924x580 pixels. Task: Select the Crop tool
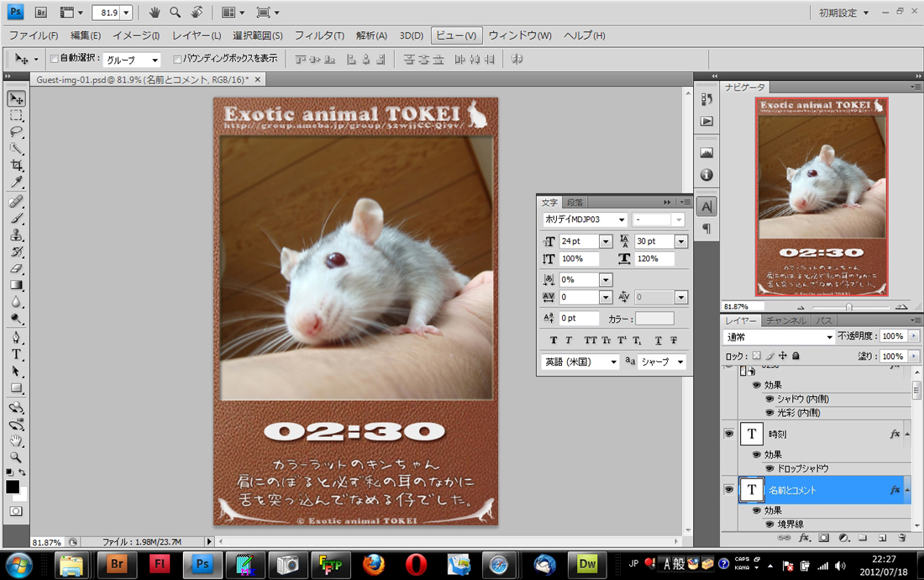(x=16, y=166)
